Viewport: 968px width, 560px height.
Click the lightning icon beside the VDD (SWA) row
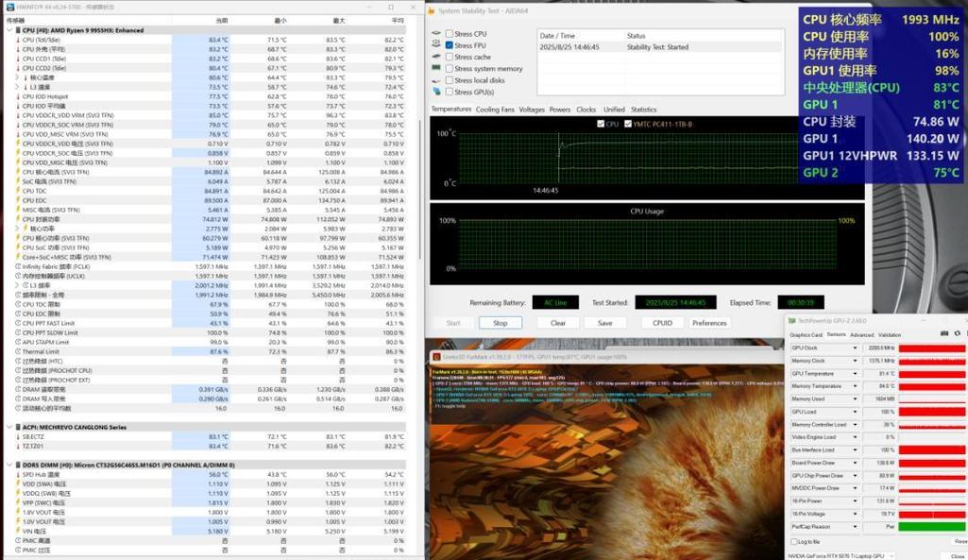[x=18, y=484]
